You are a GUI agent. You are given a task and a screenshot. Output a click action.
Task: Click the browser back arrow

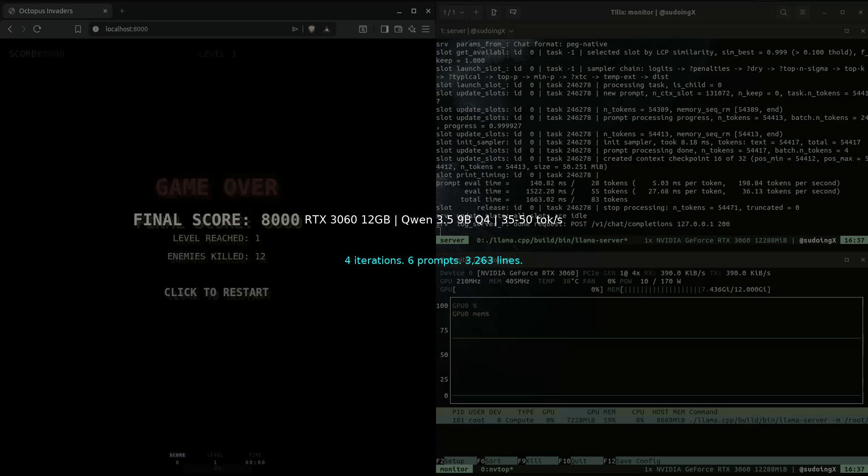10,29
